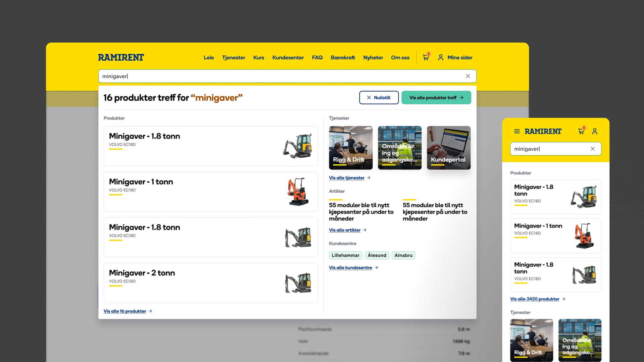Click the user icon next to Mine sider
This screenshot has width=644, height=362.
(441, 57)
